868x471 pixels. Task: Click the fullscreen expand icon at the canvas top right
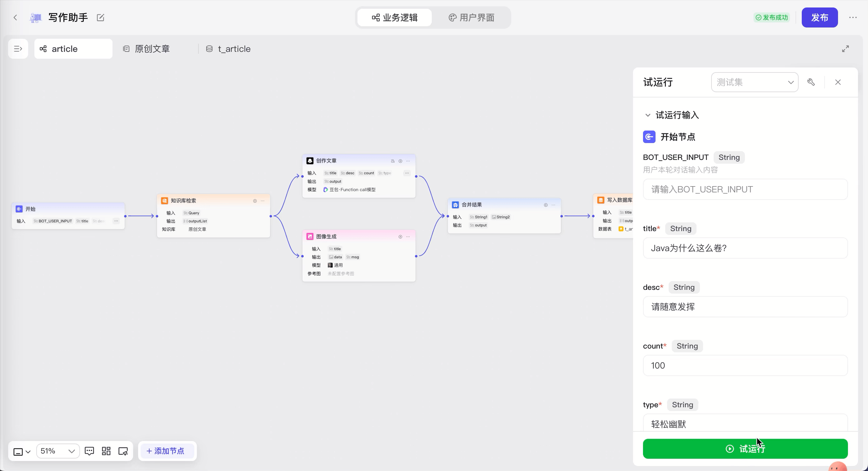click(846, 49)
